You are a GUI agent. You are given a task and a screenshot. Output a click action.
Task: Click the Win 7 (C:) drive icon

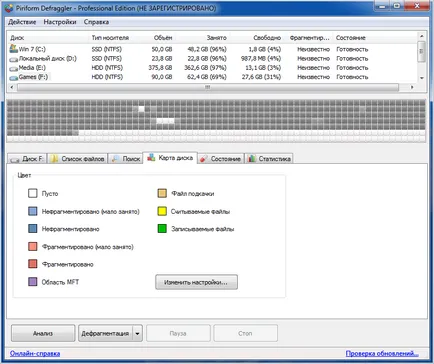click(x=14, y=49)
